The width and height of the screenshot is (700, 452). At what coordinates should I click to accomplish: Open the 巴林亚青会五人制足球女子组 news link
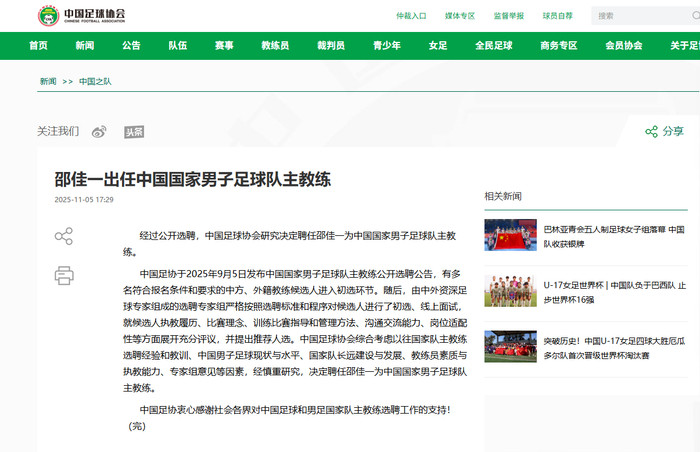614,237
